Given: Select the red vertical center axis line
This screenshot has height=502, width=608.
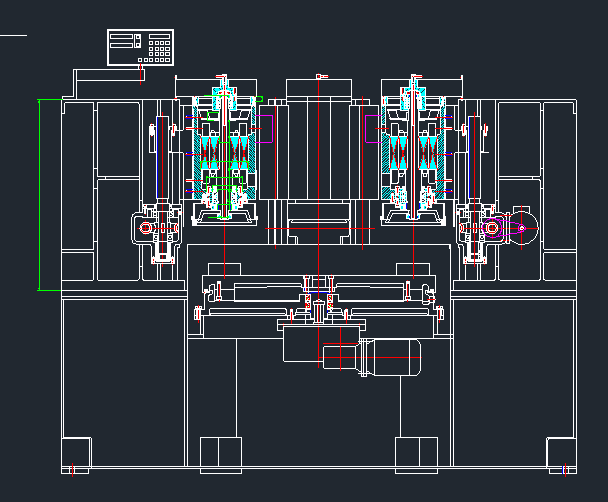Looking at the screenshot, I should coord(319,180).
